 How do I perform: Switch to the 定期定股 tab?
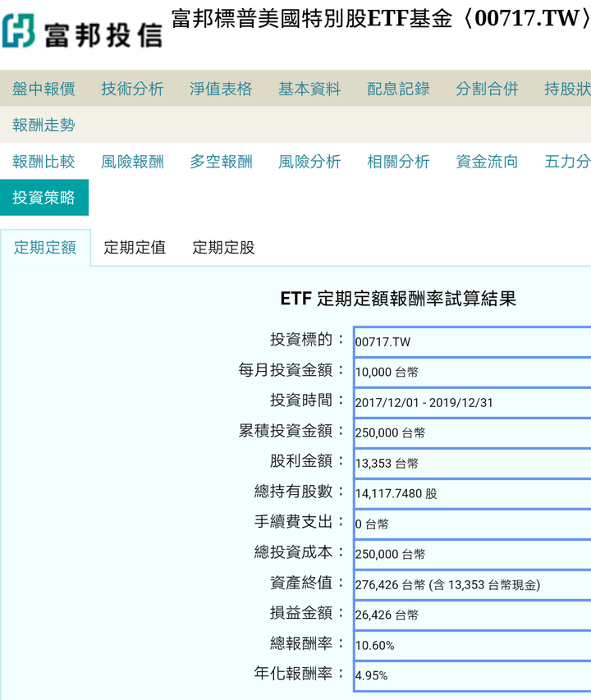(x=223, y=247)
